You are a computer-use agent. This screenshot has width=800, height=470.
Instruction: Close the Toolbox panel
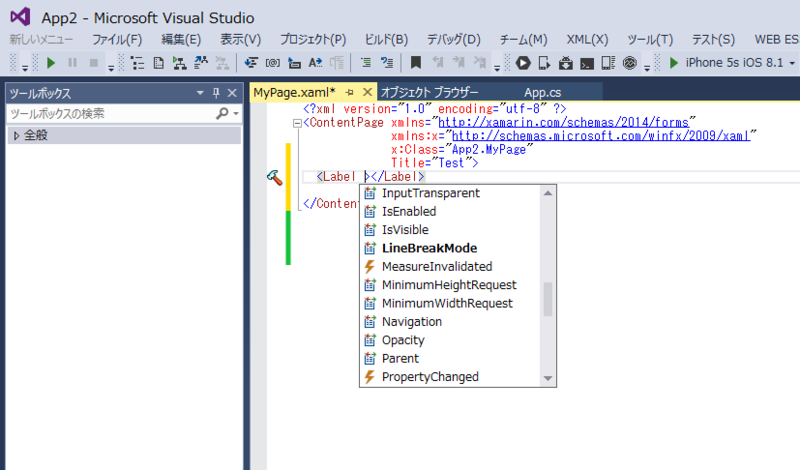[x=232, y=93]
